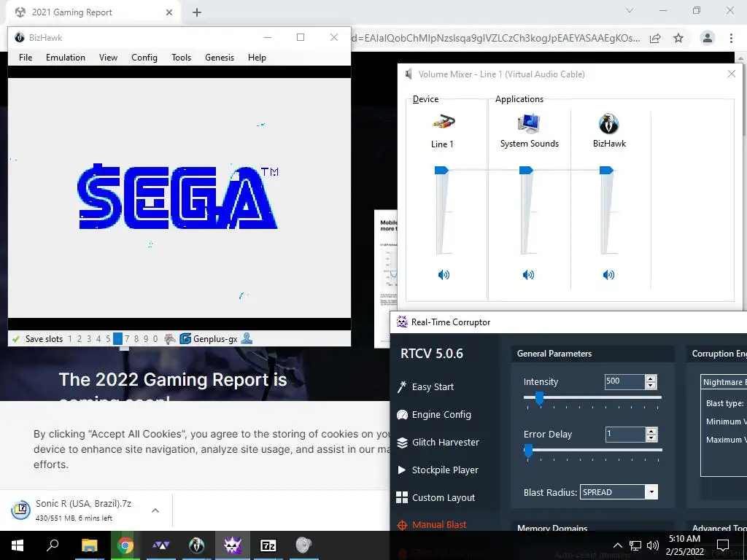Open Chrome profile avatar menu
747x560 pixels.
(708, 38)
